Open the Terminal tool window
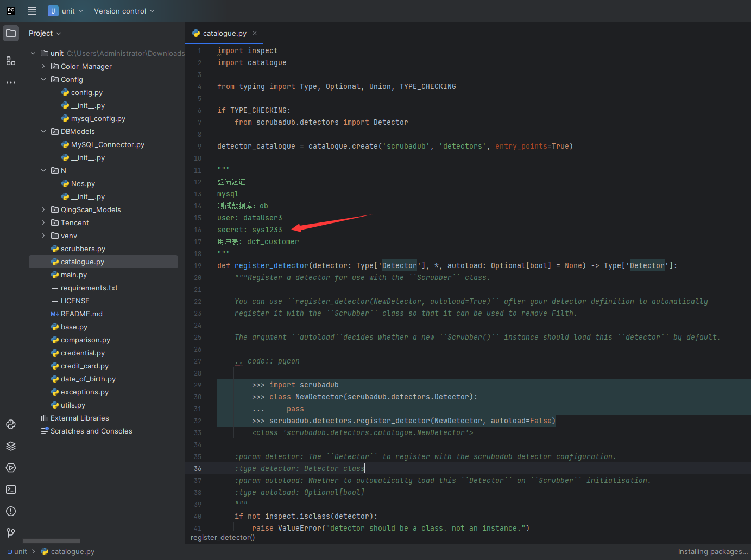This screenshot has width=751, height=560. 11,489
